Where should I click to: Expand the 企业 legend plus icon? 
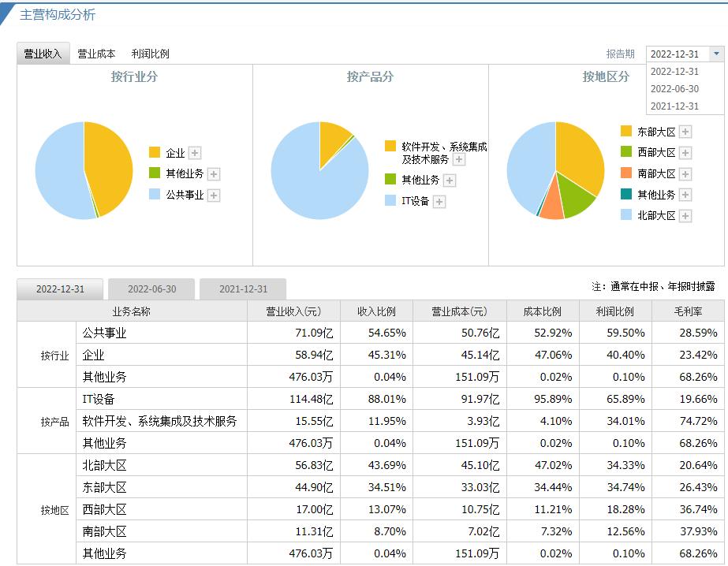click(x=195, y=153)
